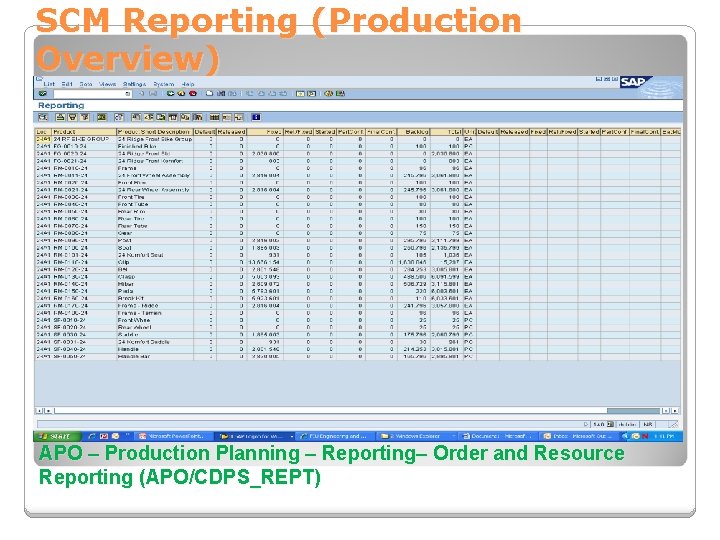The width and height of the screenshot is (720, 540).
Task: Switch to FSU Engineering browser taskbar item
Action: tap(337, 436)
